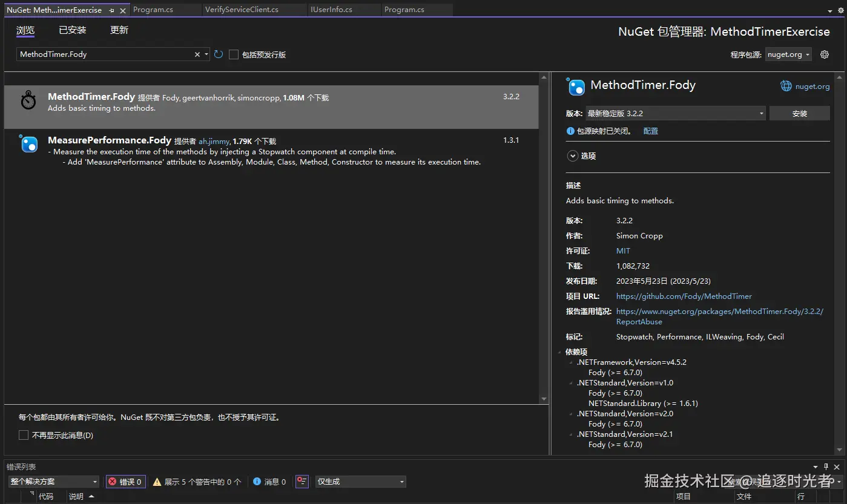Open the ReportAbuse link for MethodTimer.Fody
The width and height of the screenshot is (847, 504).
pos(720,316)
